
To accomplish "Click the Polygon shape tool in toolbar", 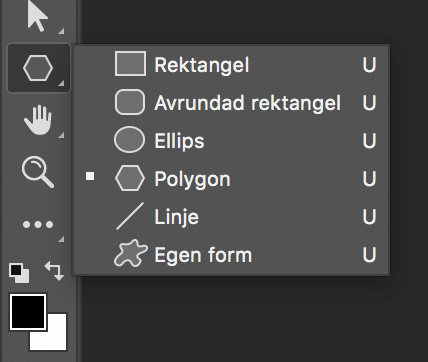I will click(x=38, y=68).
